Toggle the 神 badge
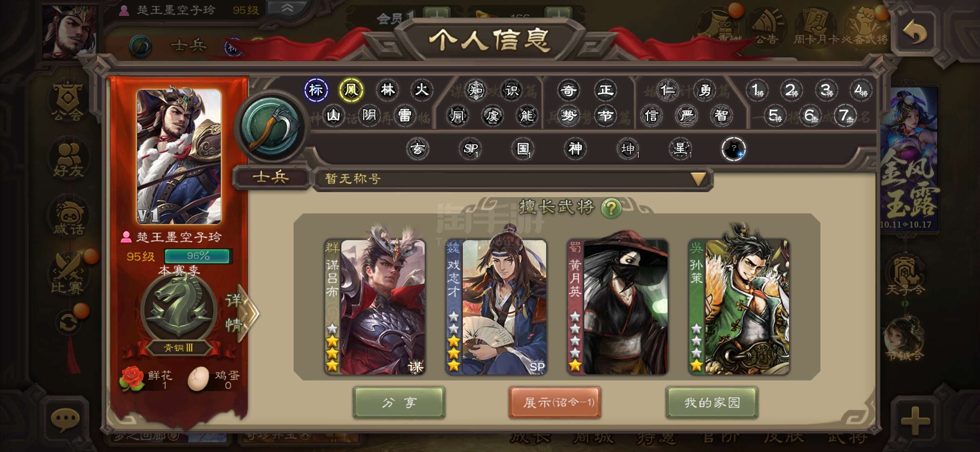Screen dimensions: 980x452 click(575, 149)
